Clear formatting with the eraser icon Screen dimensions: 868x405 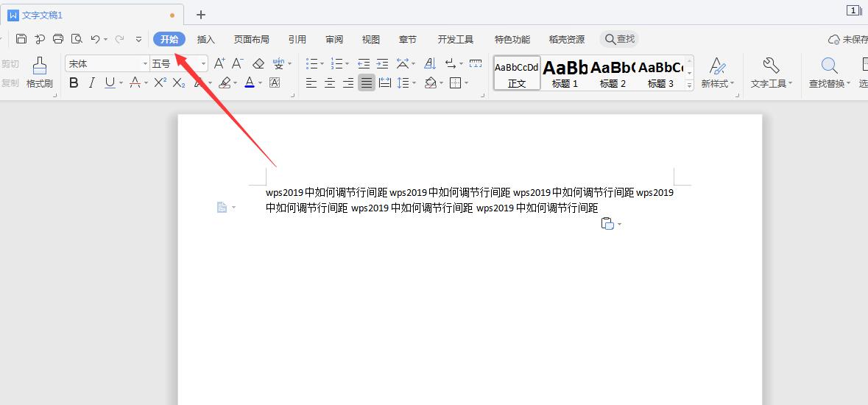(258, 63)
